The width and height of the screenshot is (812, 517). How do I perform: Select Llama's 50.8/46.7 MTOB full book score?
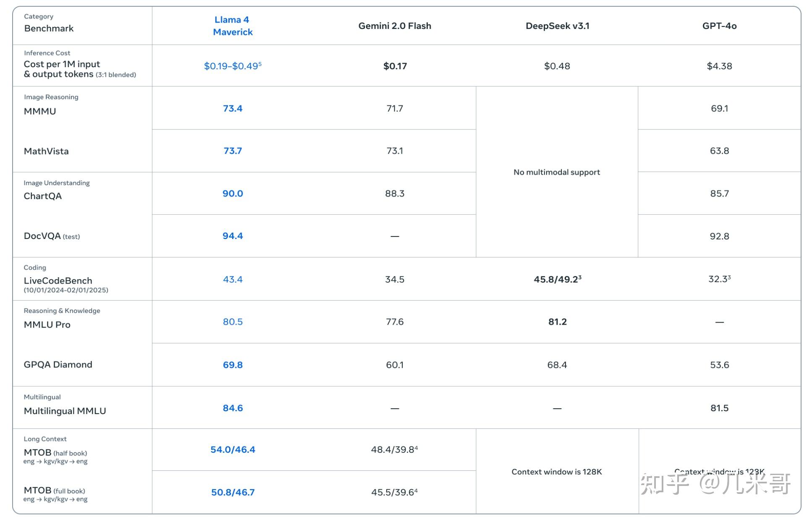pos(233,492)
